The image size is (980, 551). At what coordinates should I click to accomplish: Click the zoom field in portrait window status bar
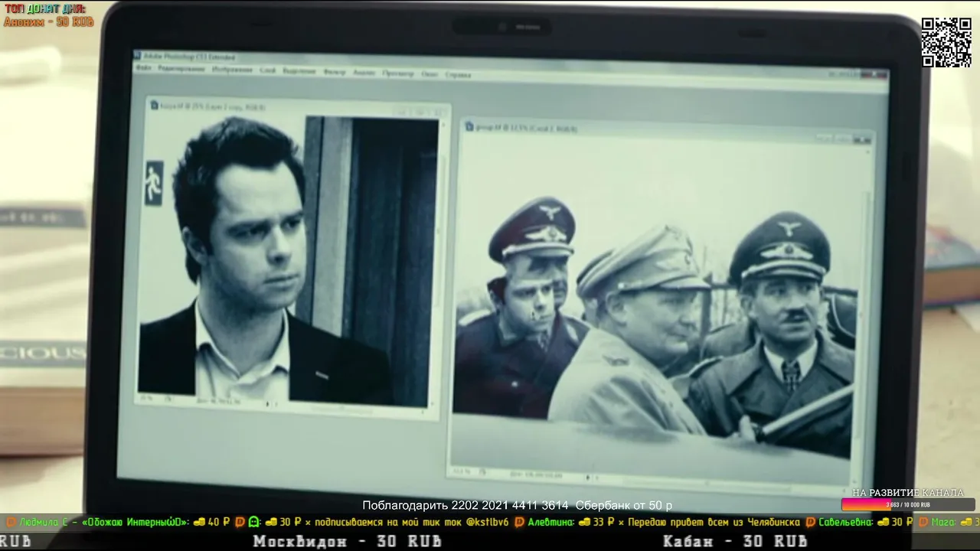tap(146, 398)
